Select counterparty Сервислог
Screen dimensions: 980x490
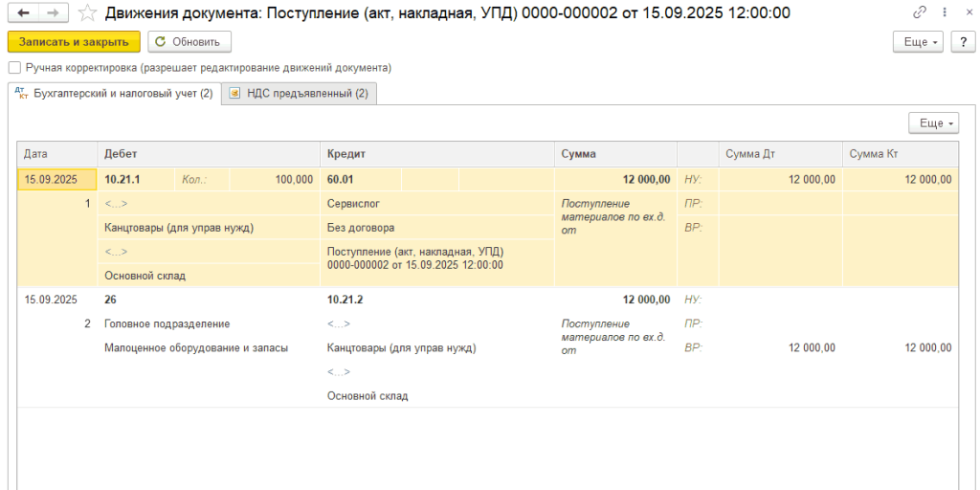point(436,203)
